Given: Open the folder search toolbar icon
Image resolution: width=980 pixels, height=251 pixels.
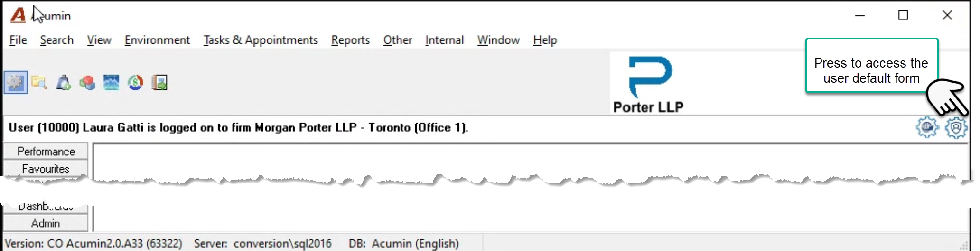Looking at the screenshot, I should point(39,83).
